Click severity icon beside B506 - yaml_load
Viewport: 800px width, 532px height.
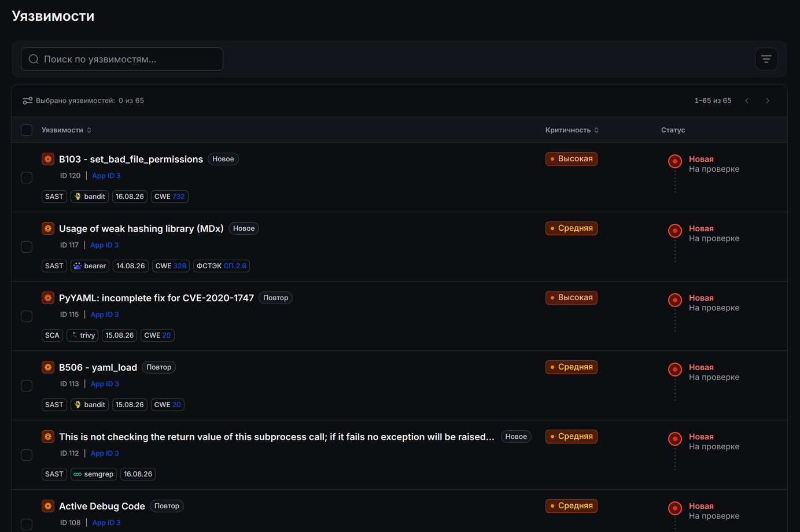48,367
